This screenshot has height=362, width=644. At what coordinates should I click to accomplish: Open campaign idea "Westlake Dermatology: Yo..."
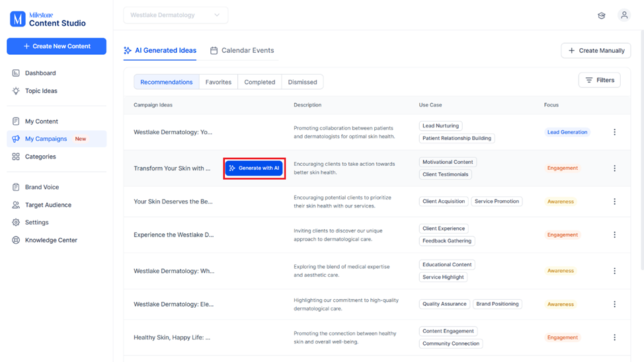pyautogui.click(x=173, y=132)
